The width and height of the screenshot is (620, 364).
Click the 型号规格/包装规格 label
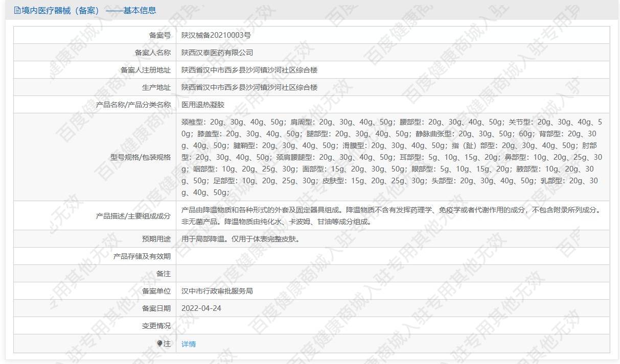pyautogui.click(x=141, y=157)
